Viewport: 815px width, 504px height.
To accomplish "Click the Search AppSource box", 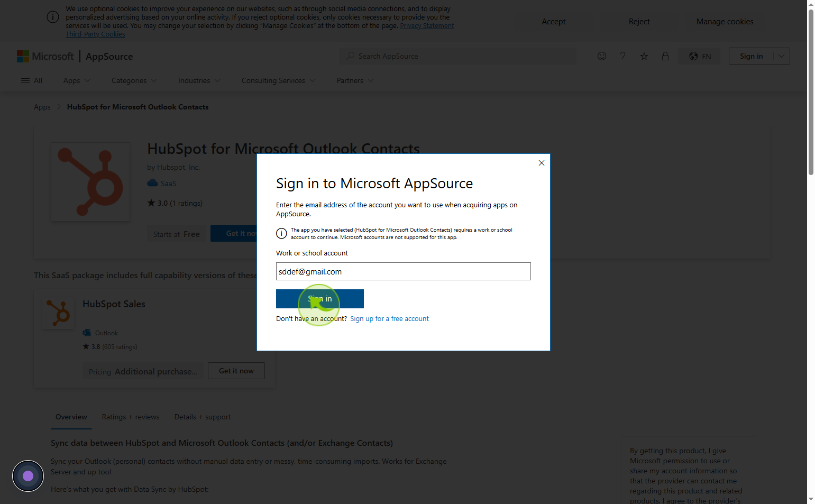I will 458,56.
